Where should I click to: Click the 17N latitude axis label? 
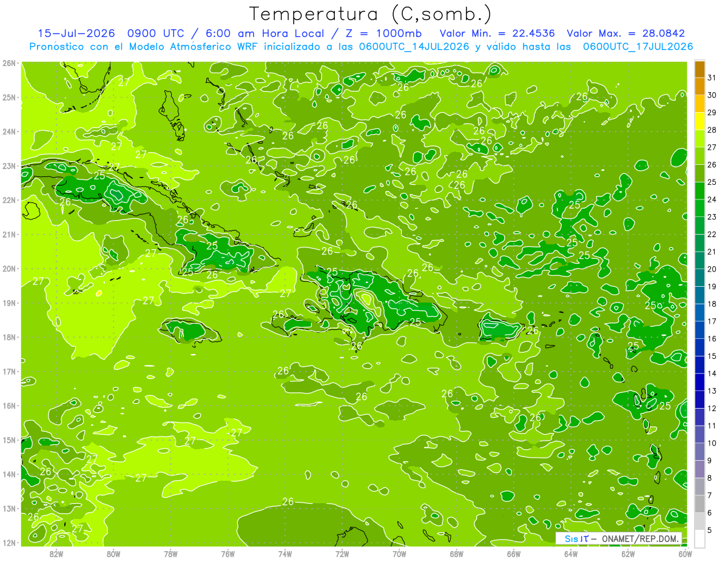[8, 371]
